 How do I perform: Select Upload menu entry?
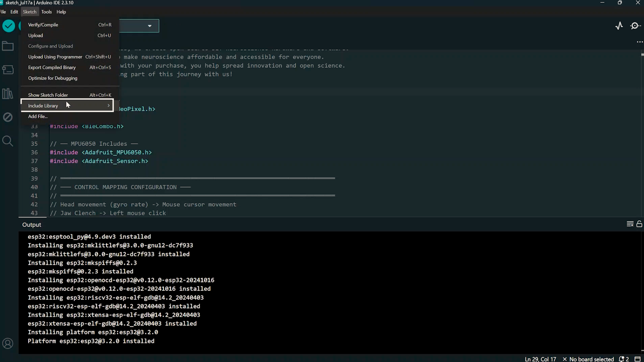click(70, 35)
